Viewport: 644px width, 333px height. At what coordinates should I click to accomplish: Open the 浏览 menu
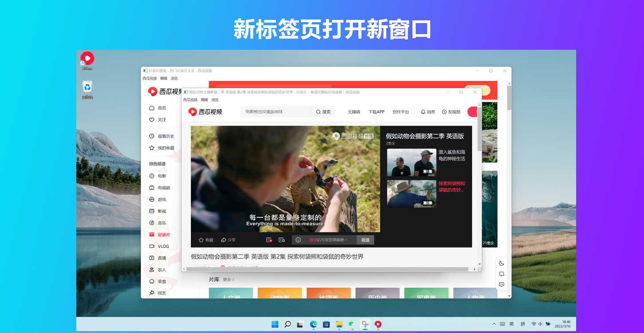click(x=215, y=99)
